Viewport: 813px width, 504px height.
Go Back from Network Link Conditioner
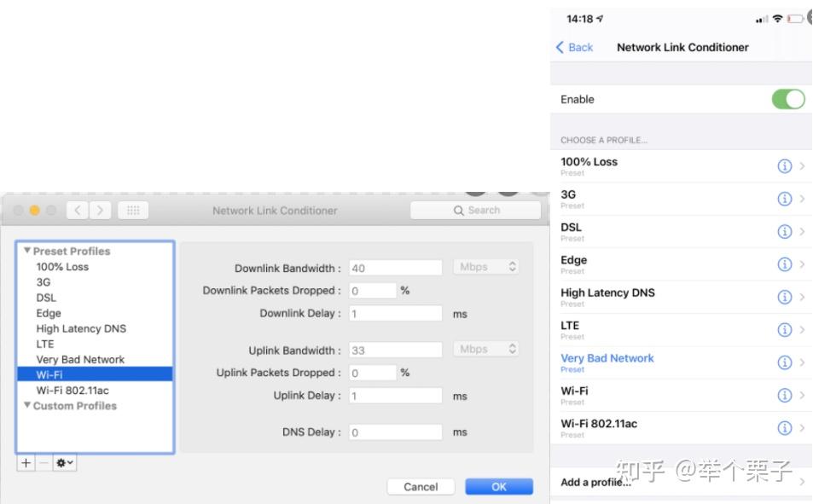coord(574,47)
